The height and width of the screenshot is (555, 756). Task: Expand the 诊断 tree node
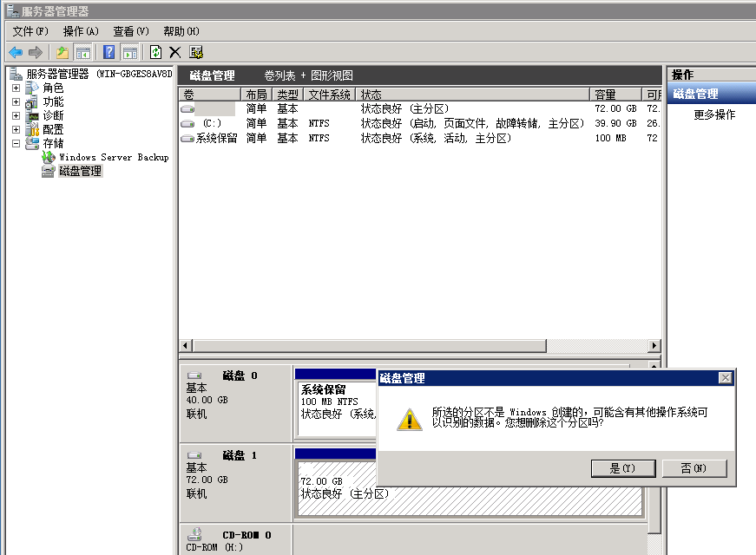point(16,115)
